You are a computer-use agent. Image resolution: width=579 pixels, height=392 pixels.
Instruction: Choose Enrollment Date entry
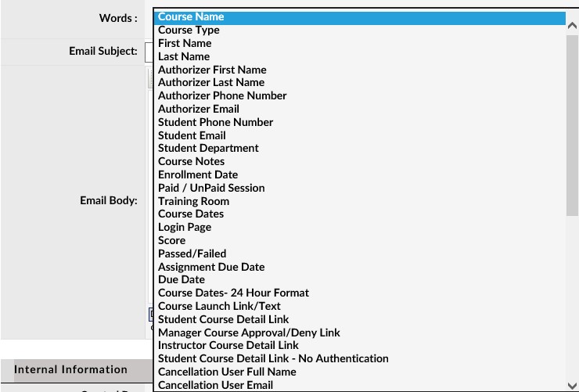coord(359,175)
